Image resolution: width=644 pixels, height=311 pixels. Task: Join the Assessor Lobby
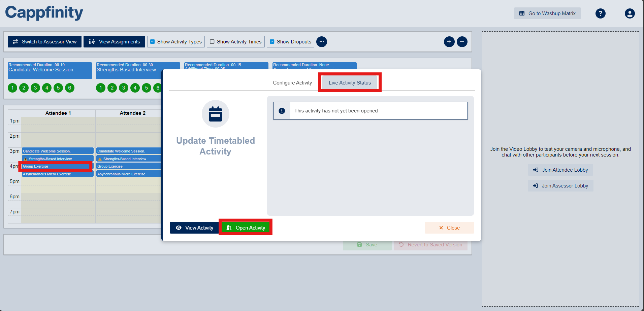coord(560,186)
